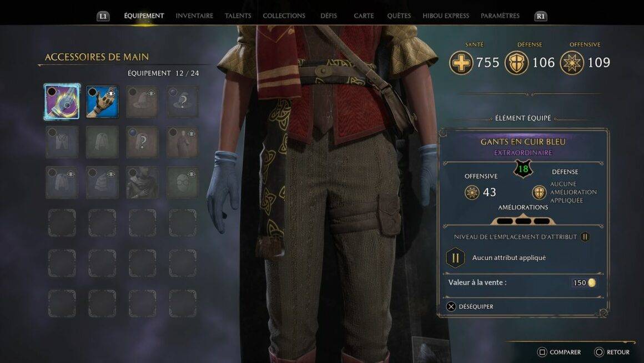Select the purple flaming glove item

(62, 102)
